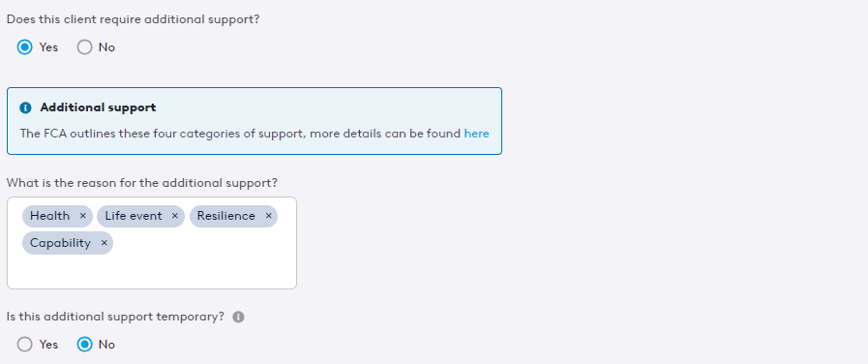Image resolution: width=868 pixels, height=364 pixels.
Task: Click 'Does this client require additional support?' label
Action: point(133,19)
